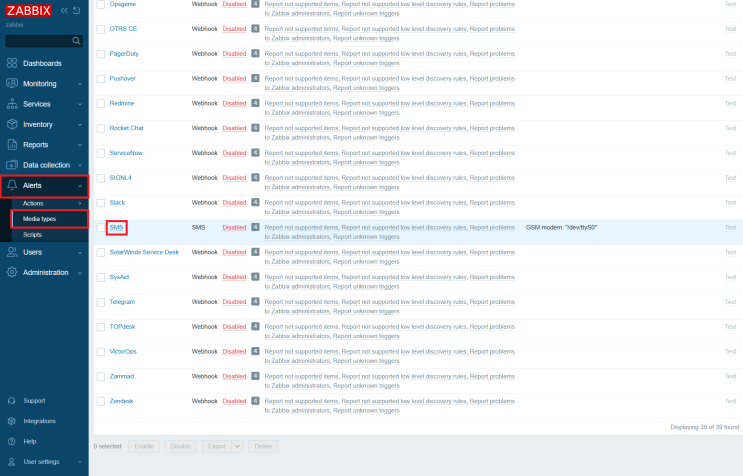Viewport: 743px width, 476px height.
Task: Check the Zendesk checkbox
Action: tap(100, 401)
